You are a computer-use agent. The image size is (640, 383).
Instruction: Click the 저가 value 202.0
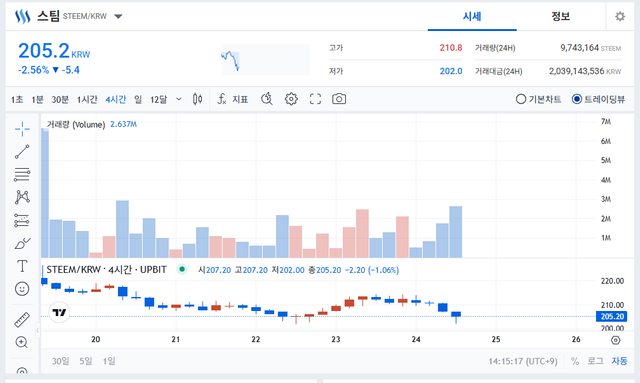click(451, 71)
